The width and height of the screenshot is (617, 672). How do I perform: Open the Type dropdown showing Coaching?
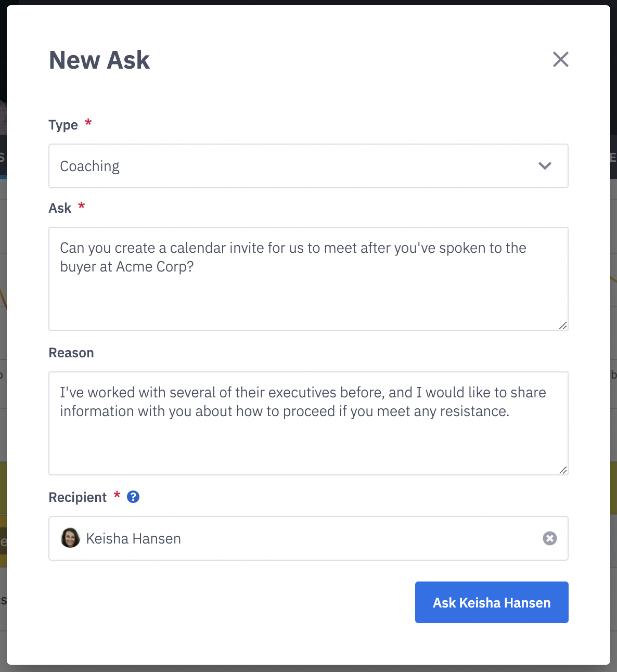coord(308,166)
